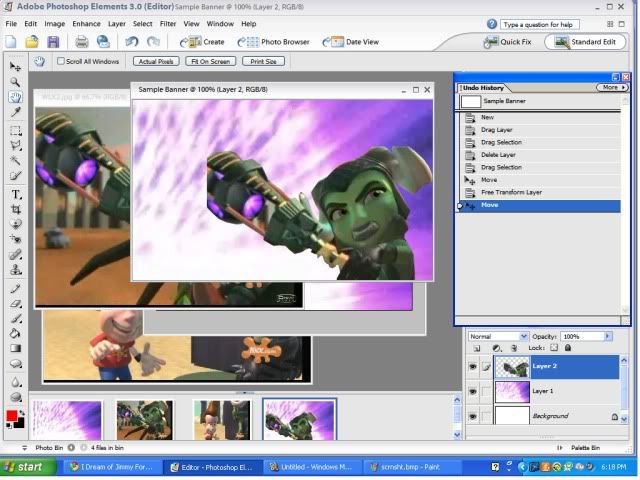
Task: Create a new layer with the Layers palette icon
Action: tap(477, 348)
